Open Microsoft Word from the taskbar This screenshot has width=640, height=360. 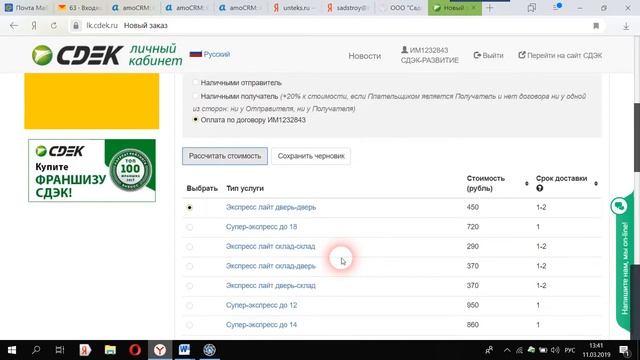184,350
